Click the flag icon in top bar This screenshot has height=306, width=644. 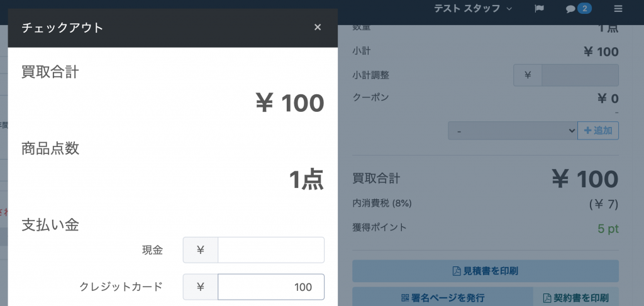click(x=539, y=9)
